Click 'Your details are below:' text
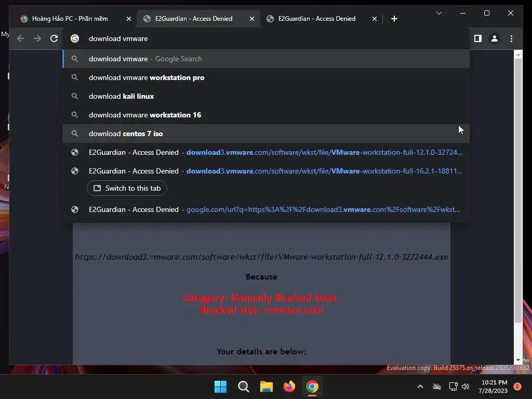 [261, 352]
